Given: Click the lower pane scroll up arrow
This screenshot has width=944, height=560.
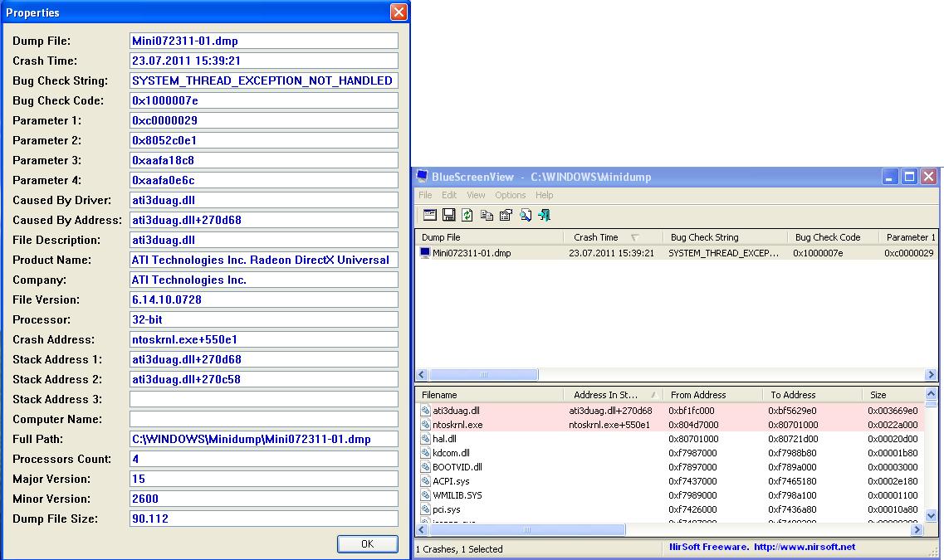Looking at the screenshot, I should coord(931,394).
